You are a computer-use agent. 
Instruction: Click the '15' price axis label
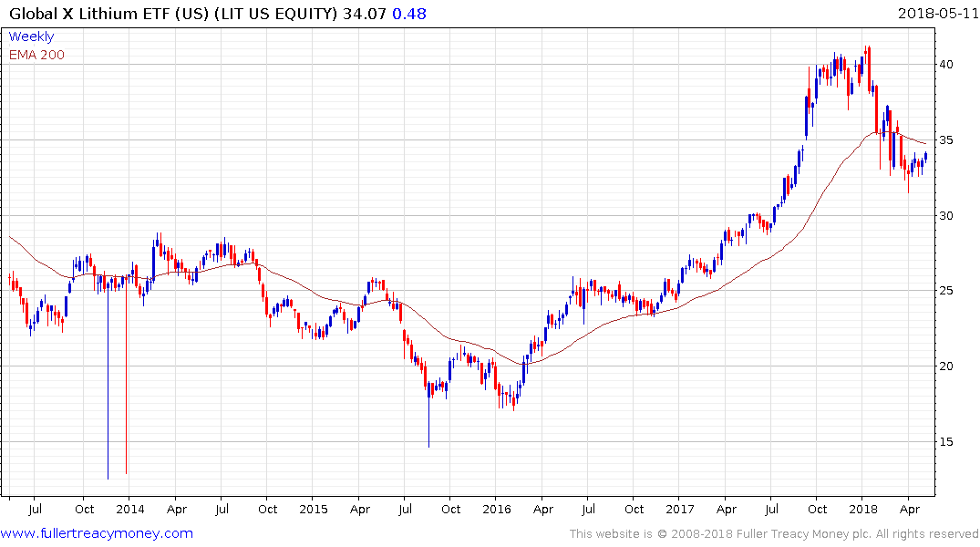click(945, 442)
